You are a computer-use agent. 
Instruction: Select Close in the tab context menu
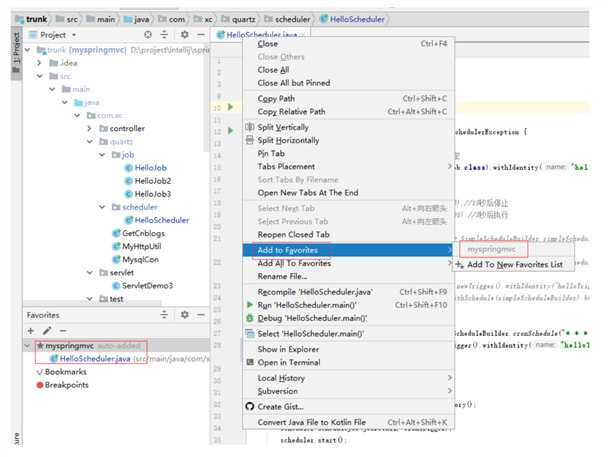click(349, 44)
